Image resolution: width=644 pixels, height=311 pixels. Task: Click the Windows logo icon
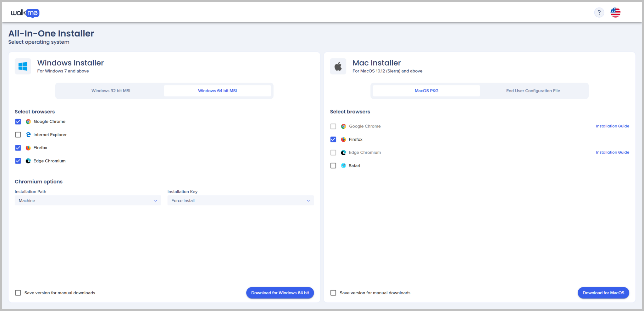22,66
